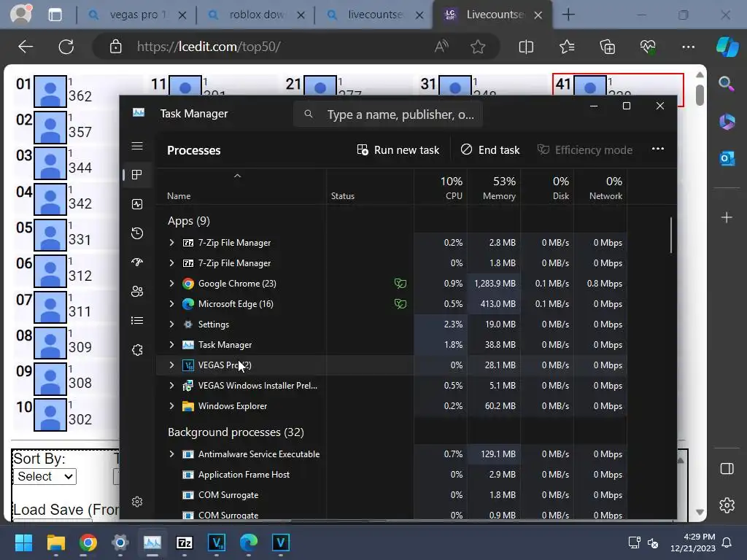The height and width of the screenshot is (560, 747).
Task: Click rank 01 channel avatar thumbnail
Action: pyautogui.click(x=50, y=91)
